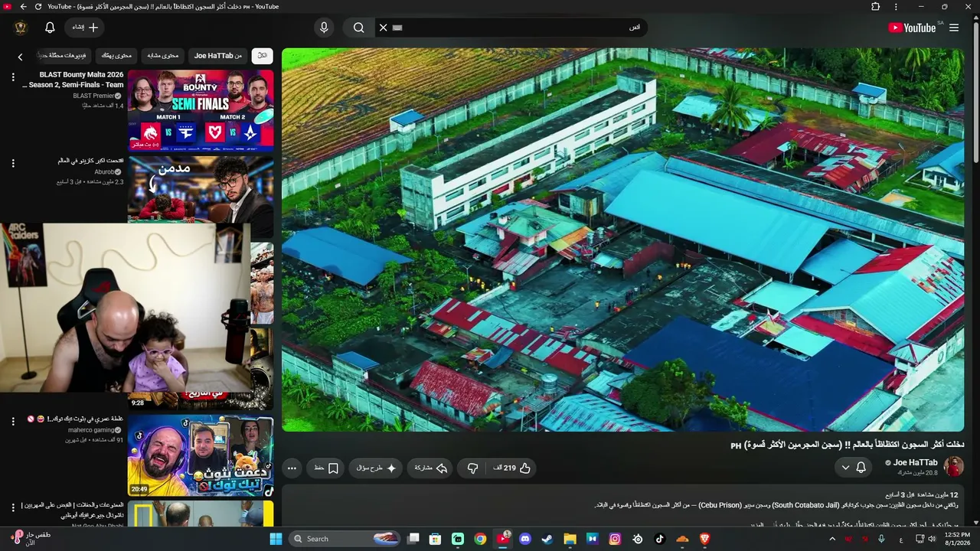Open the account avatar menu

(21, 28)
